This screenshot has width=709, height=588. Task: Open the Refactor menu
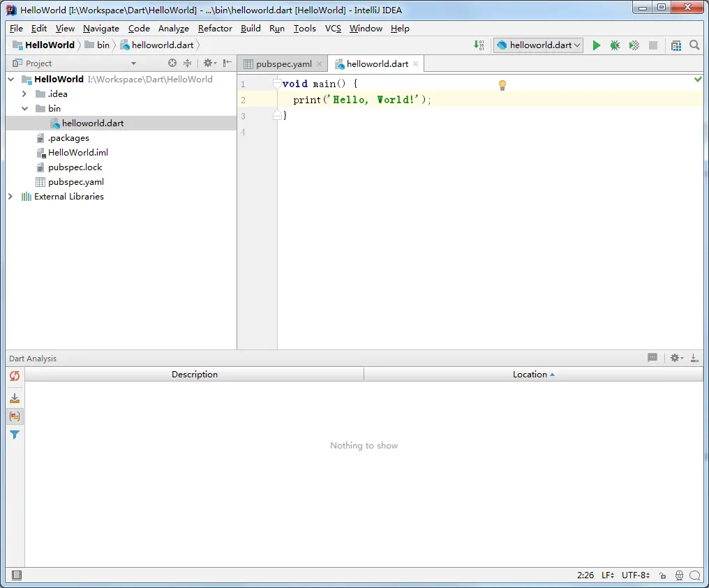pos(215,29)
